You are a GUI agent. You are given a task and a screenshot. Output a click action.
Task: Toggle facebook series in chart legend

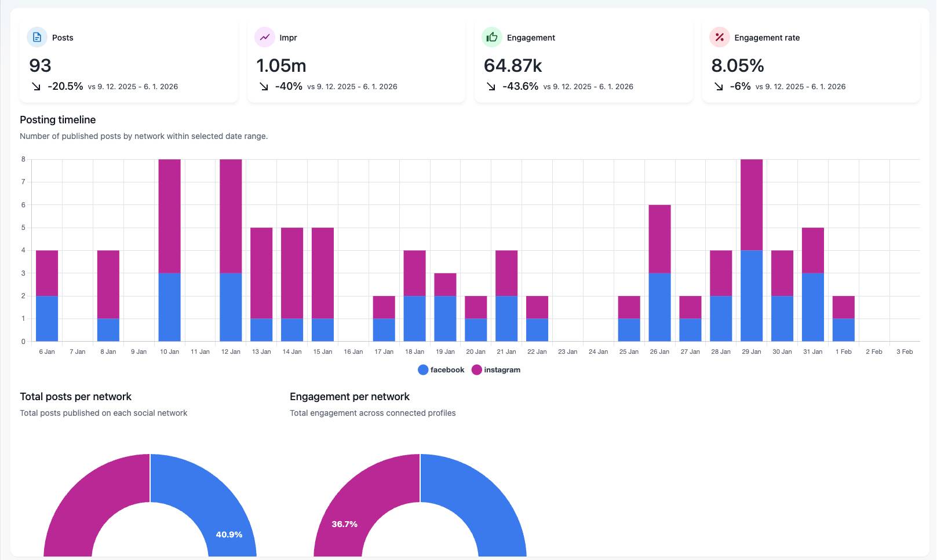coord(441,370)
